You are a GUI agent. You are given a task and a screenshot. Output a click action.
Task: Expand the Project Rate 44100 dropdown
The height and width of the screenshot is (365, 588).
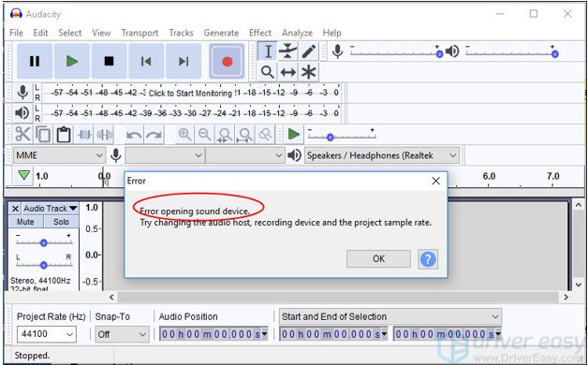pos(47,334)
